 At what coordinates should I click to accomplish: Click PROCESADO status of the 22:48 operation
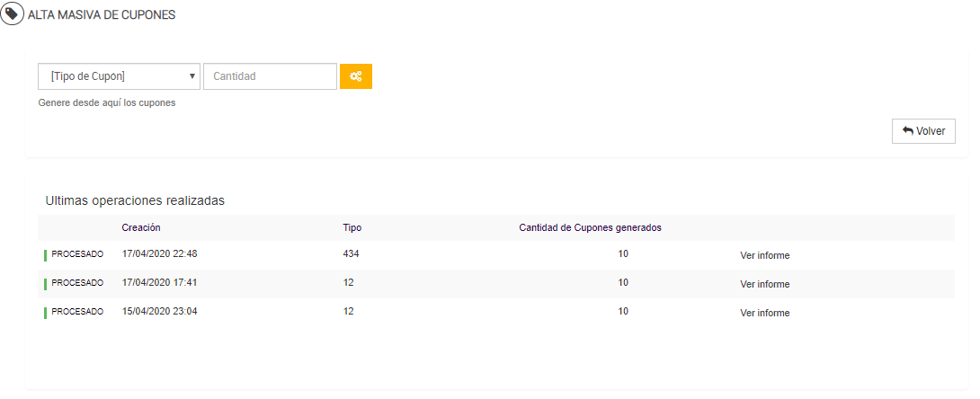(x=77, y=254)
